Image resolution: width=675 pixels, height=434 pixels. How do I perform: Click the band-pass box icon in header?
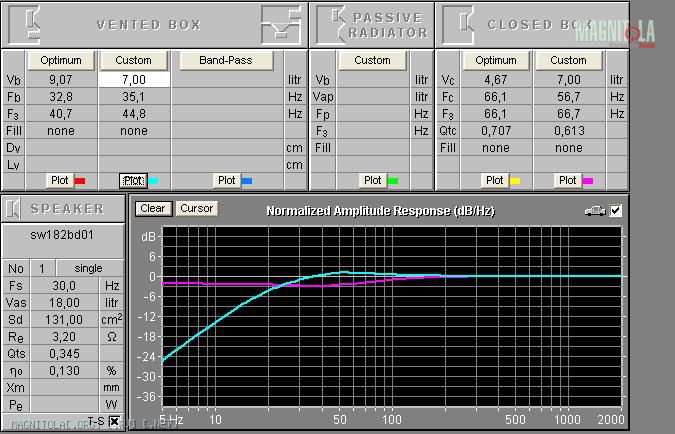[281, 25]
